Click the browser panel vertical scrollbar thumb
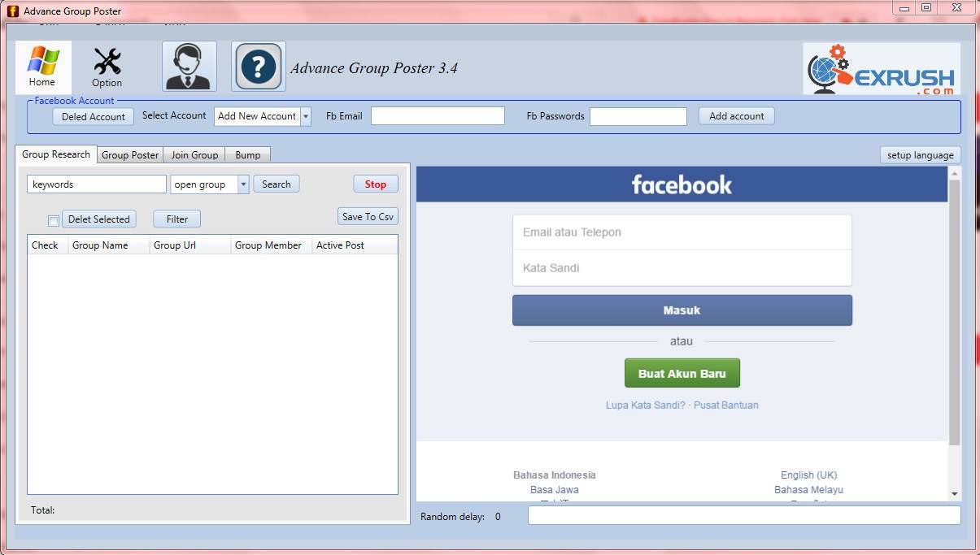The width and height of the screenshot is (980, 555). tap(954, 312)
